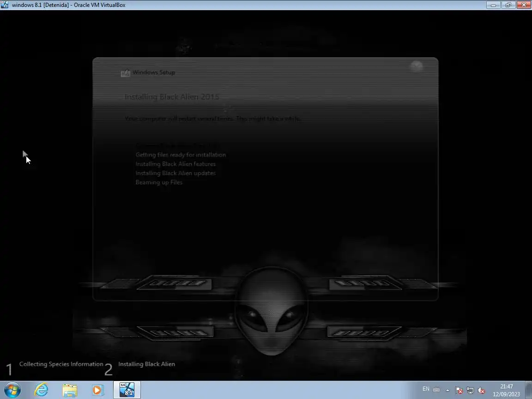Click the muted volume speaker icon

[481, 391]
